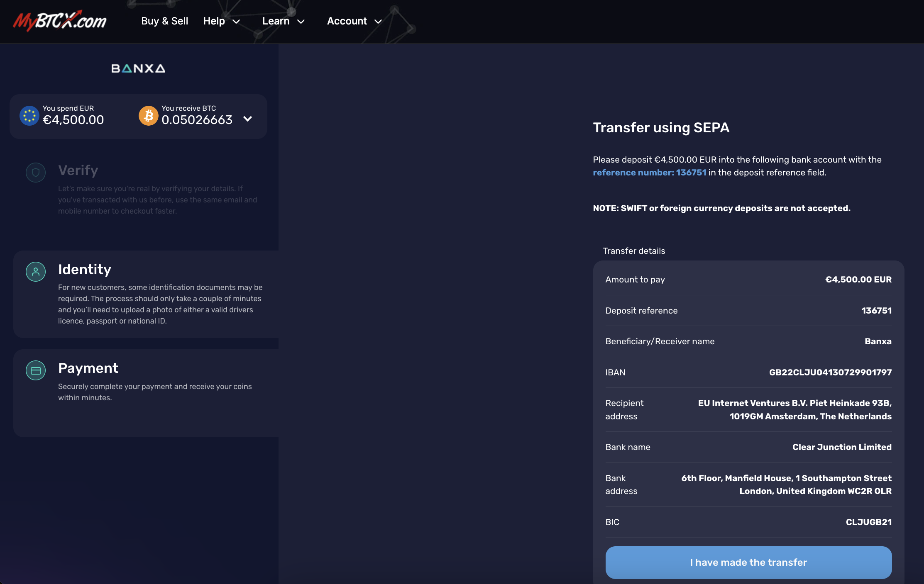Click the IBAN row label
The height and width of the screenshot is (584, 924).
coord(615,372)
